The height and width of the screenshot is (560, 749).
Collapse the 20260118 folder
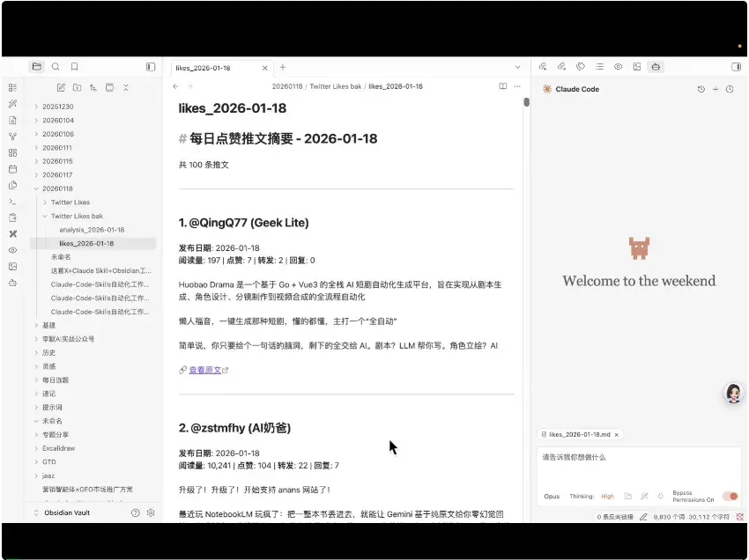click(36, 189)
